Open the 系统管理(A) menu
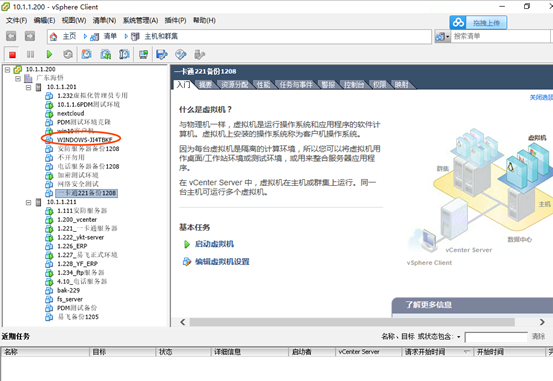Viewport: 553px width, 381px height. 140,20
